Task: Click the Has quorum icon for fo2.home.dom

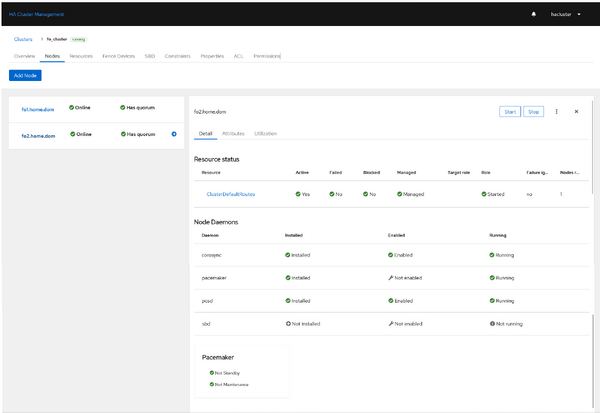Action: pyautogui.click(x=123, y=134)
